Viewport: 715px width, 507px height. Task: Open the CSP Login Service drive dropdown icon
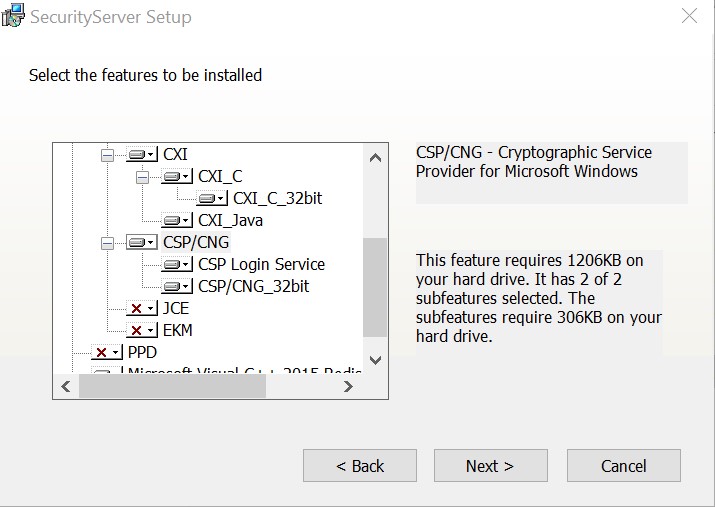(x=177, y=264)
